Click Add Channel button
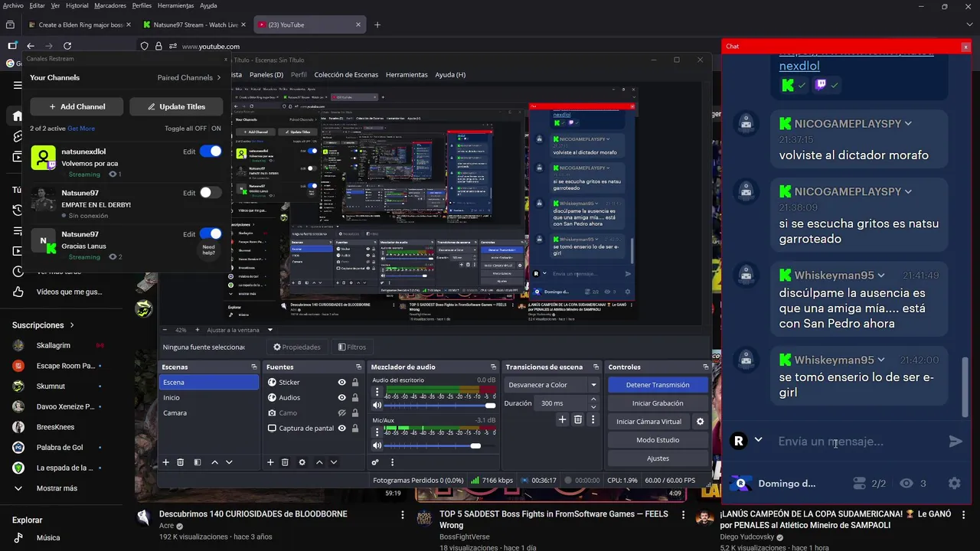Image resolution: width=980 pixels, height=551 pixels. [x=77, y=106]
